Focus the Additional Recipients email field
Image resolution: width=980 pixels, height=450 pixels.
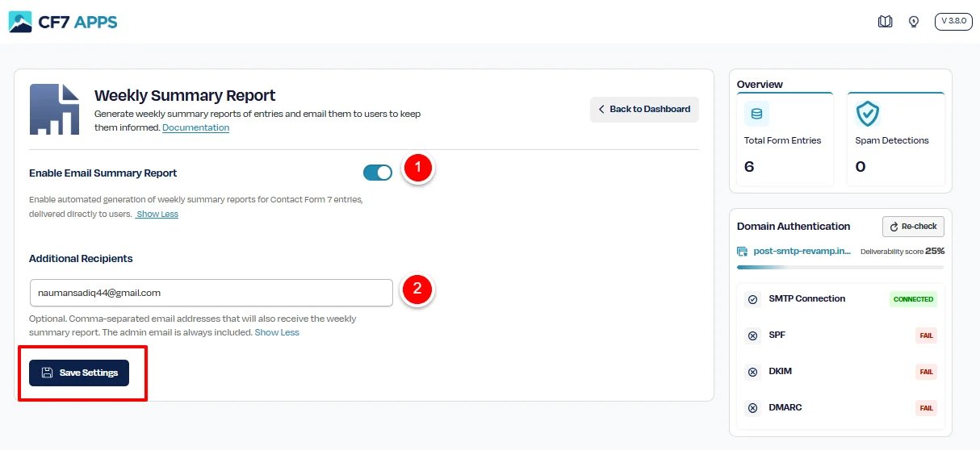(x=211, y=293)
